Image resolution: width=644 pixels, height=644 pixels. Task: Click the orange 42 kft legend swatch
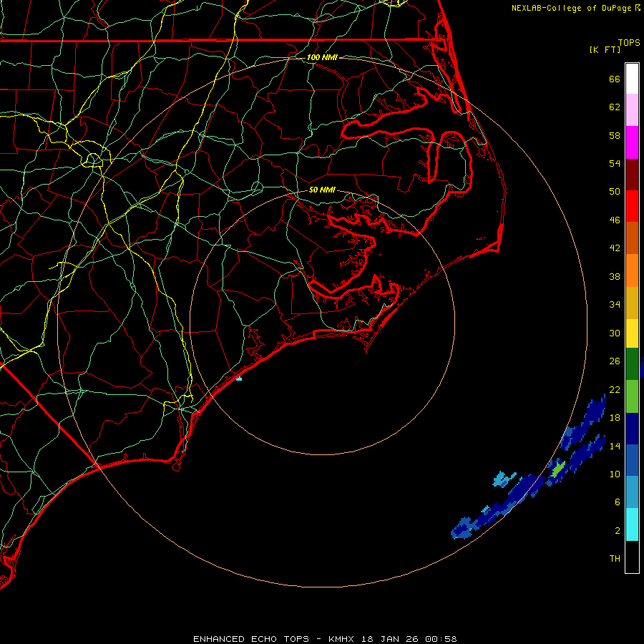click(632, 270)
